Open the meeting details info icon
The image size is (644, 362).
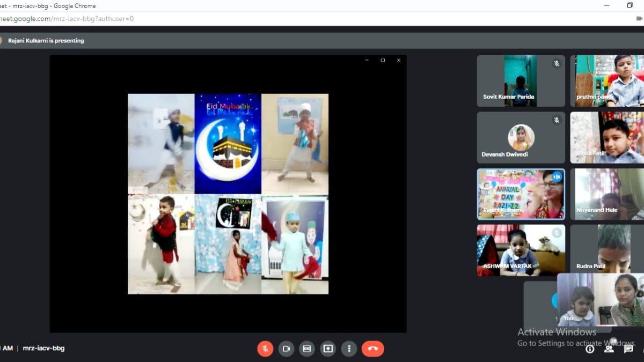(x=590, y=349)
